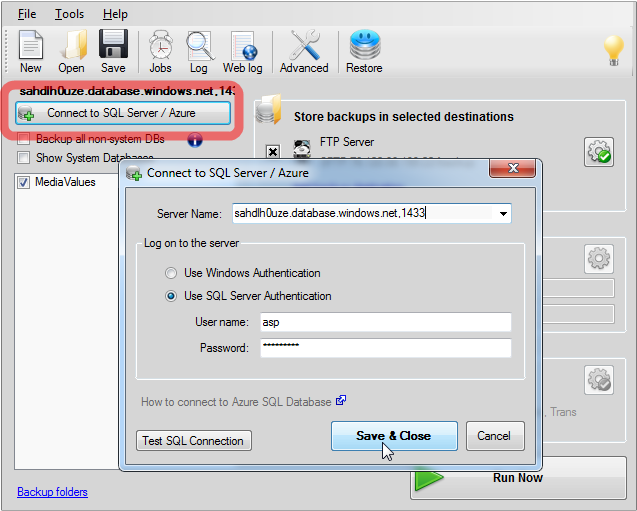
Task: Click Test SQL Connection button
Action: 194,441
